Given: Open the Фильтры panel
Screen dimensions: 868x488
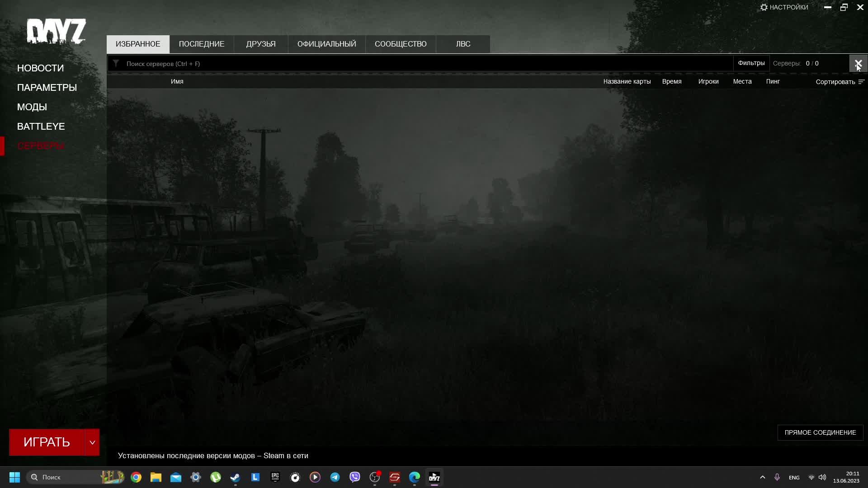Looking at the screenshot, I should pyautogui.click(x=751, y=63).
